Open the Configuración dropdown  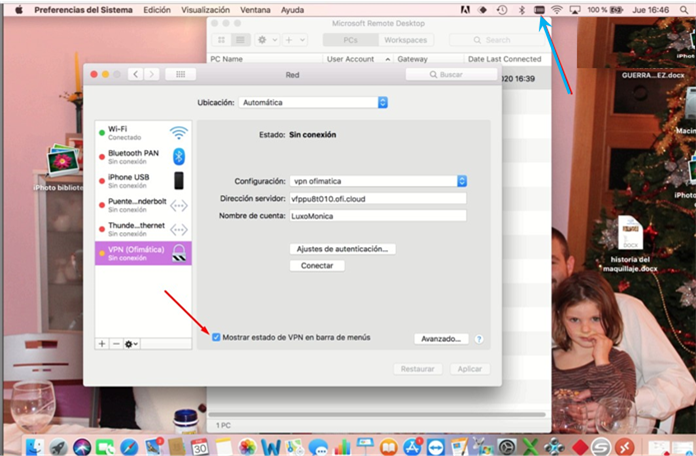point(378,181)
